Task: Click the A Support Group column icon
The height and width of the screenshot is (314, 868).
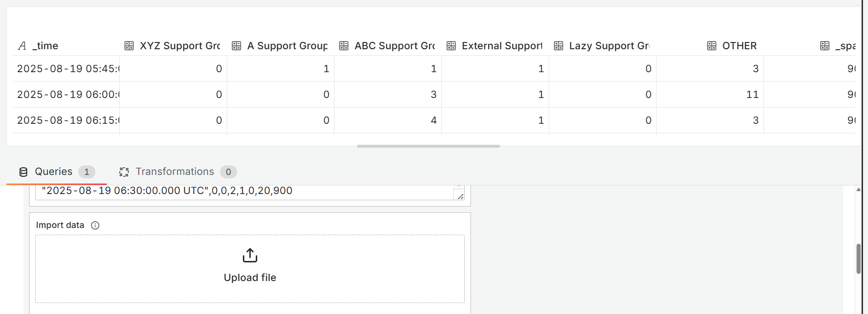Action: pos(236,46)
